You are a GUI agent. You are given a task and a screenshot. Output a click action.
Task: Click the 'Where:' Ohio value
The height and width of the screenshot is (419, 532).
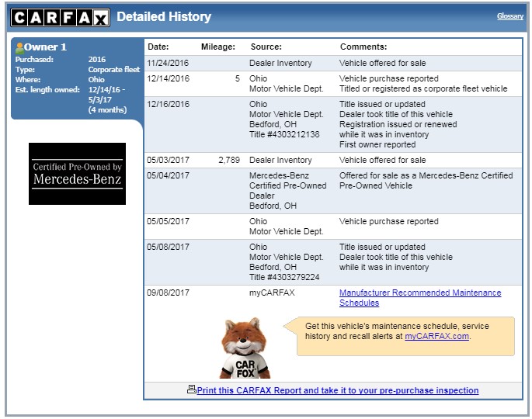(96, 80)
